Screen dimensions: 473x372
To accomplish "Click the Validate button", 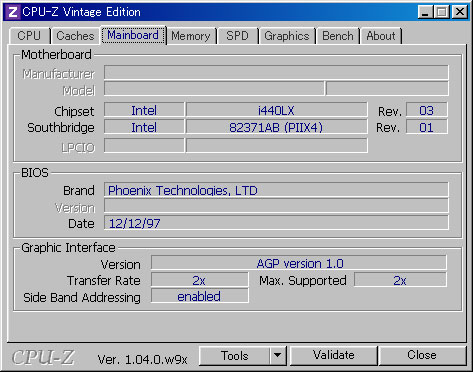I will pos(334,356).
